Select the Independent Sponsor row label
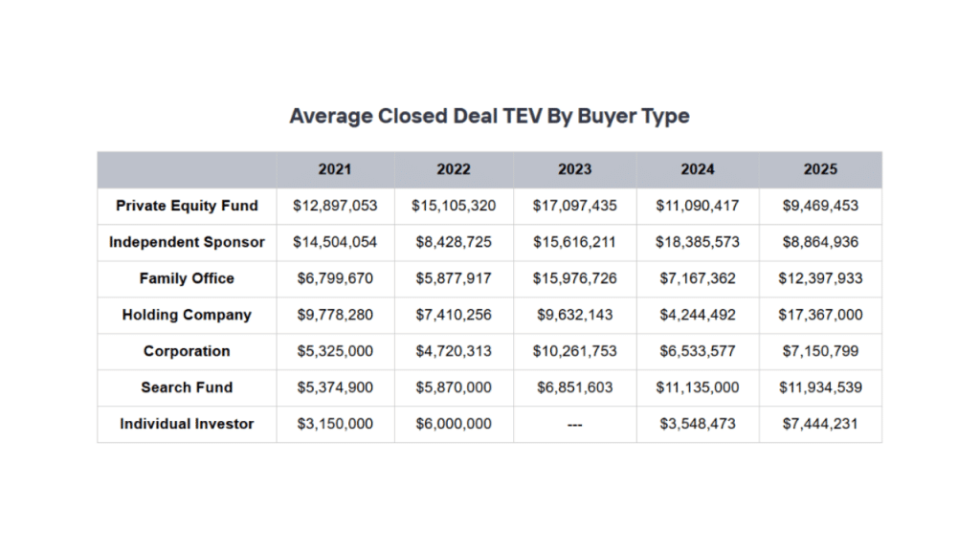 click(x=187, y=242)
